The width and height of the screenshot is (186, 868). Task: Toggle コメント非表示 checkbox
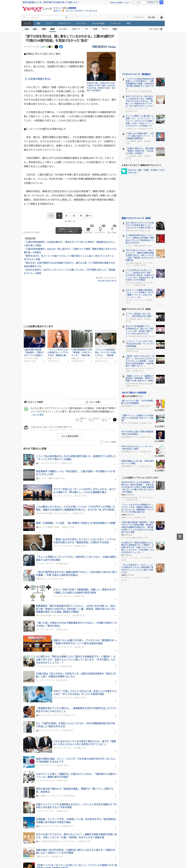(102, 442)
